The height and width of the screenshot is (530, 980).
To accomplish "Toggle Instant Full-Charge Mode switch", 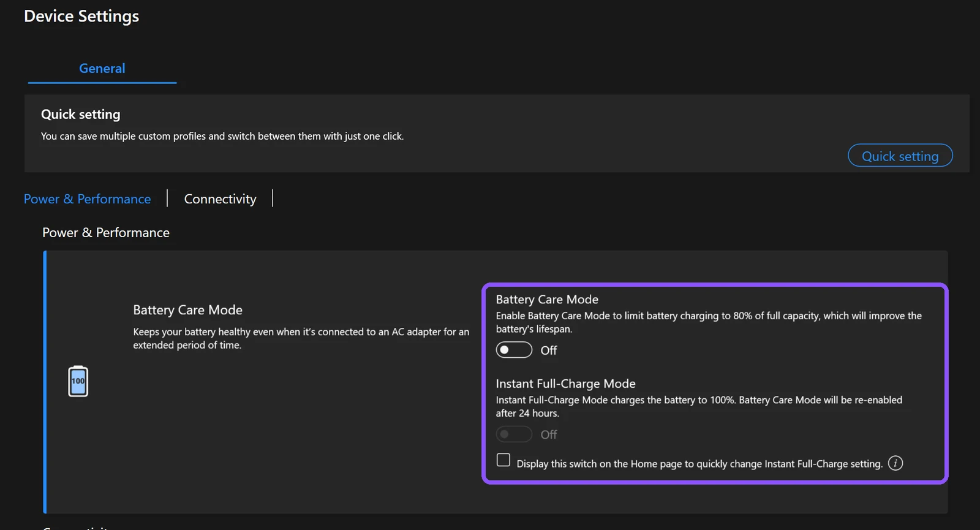I will 514,434.
